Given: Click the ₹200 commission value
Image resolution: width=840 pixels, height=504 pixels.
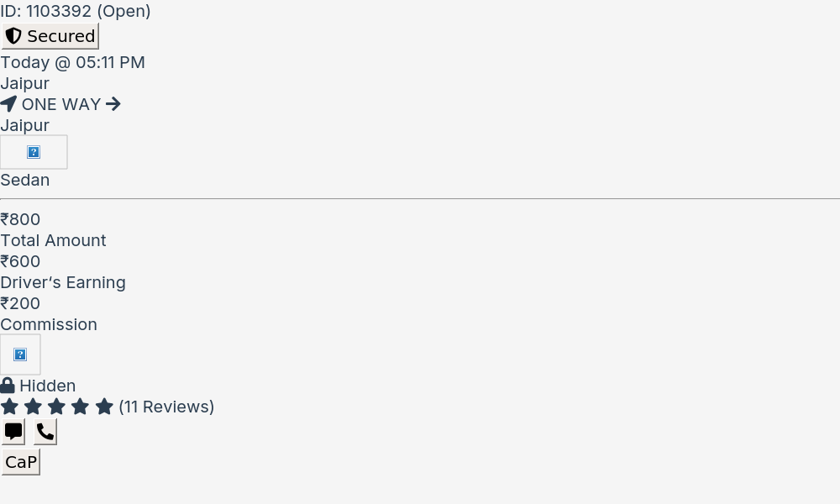Looking at the screenshot, I should coord(20,303).
